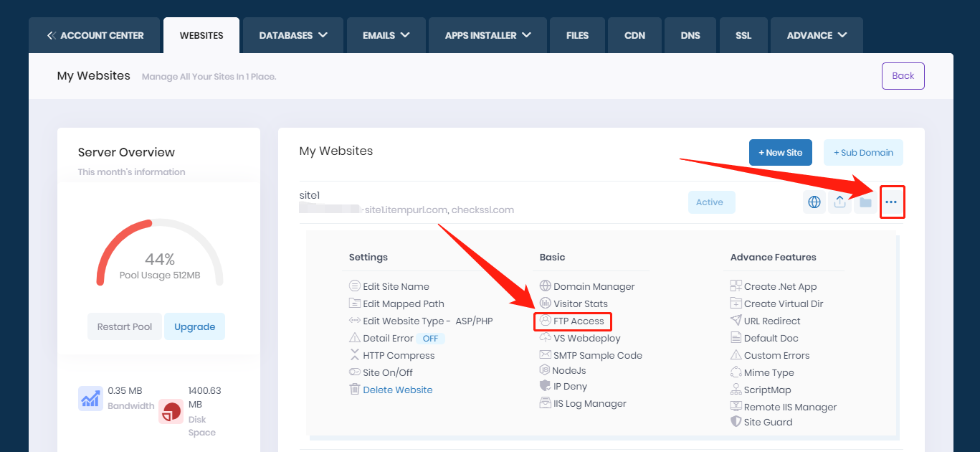Image resolution: width=980 pixels, height=452 pixels.
Task: Open Domain Manager
Action: (x=594, y=286)
